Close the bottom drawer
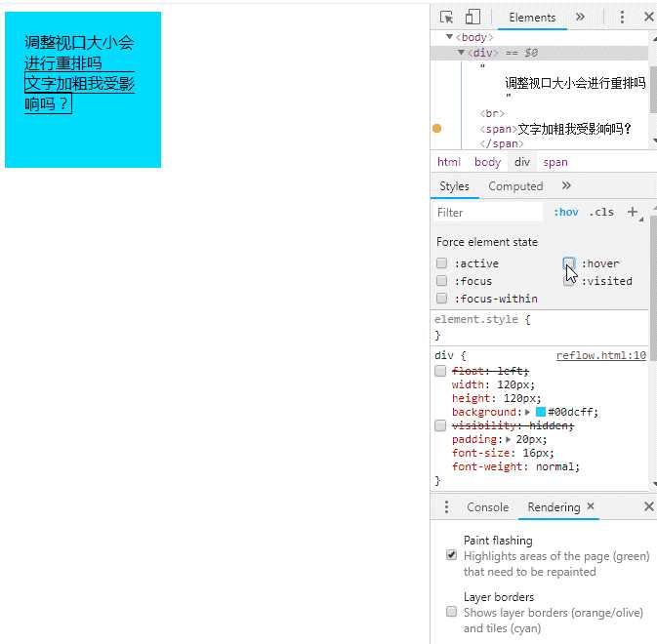 pyautogui.click(x=648, y=506)
